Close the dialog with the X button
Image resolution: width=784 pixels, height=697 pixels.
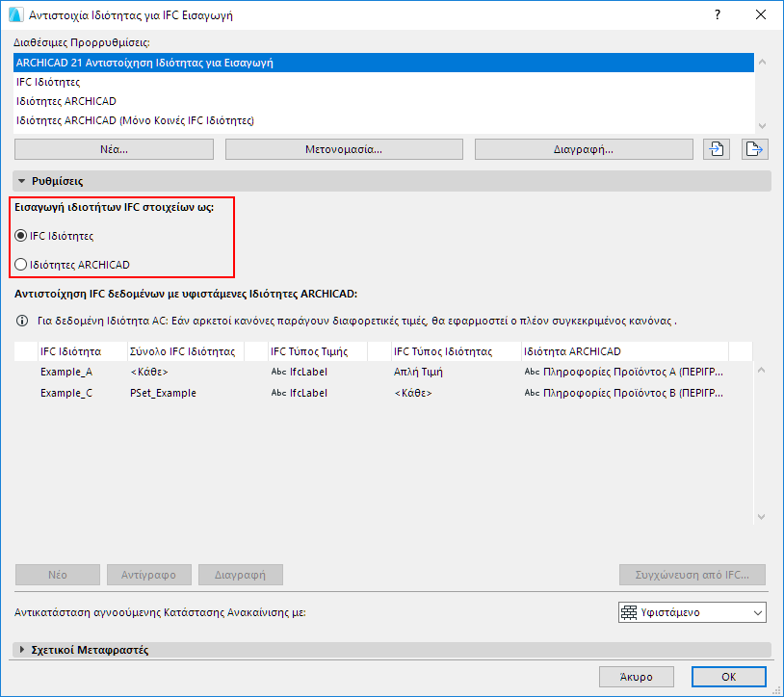click(761, 14)
